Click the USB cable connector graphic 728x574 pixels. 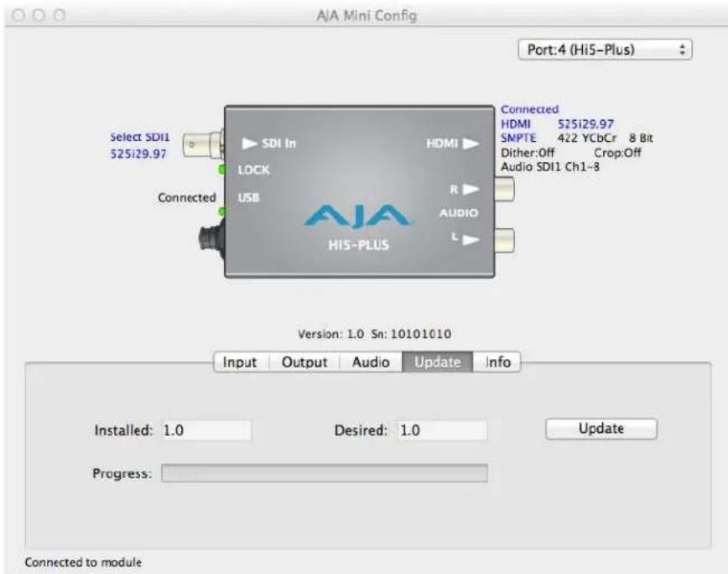211,238
